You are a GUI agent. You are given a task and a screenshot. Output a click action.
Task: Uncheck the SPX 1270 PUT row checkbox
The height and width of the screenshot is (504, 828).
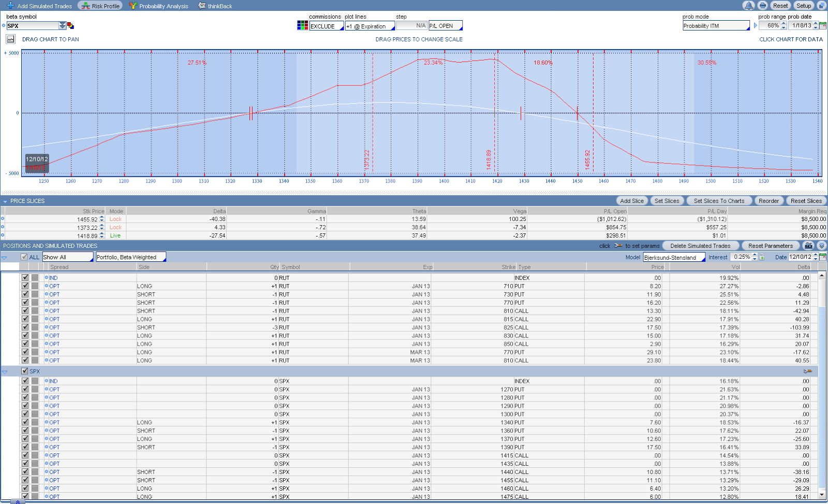(25, 389)
